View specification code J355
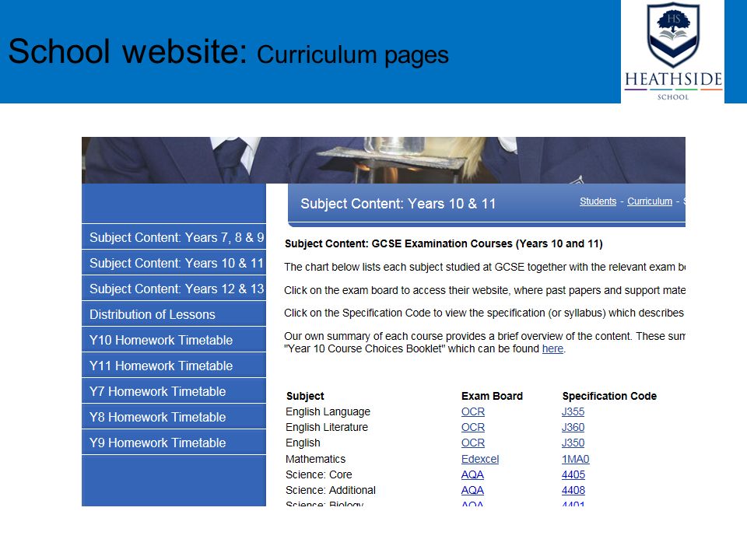This screenshot has height=560, width=747. (573, 412)
